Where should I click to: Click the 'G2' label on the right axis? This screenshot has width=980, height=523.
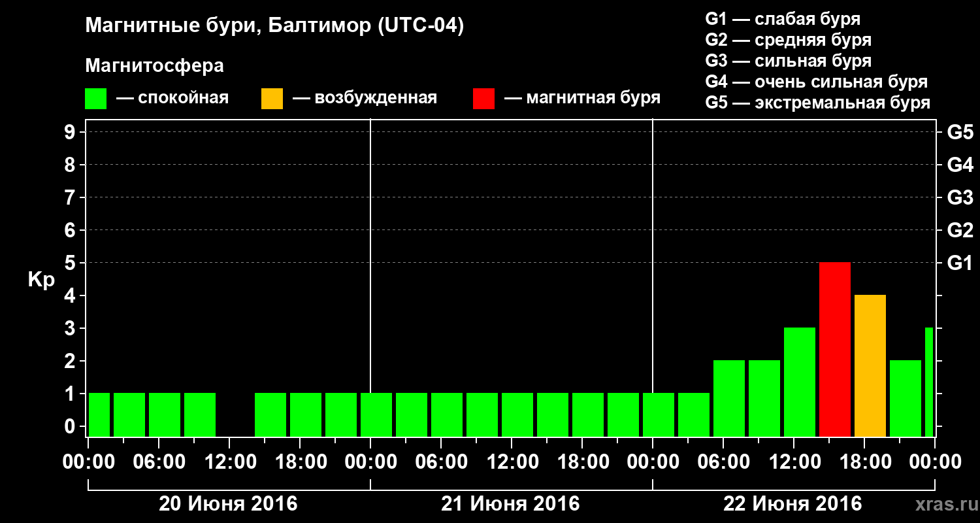pos(960,230)
